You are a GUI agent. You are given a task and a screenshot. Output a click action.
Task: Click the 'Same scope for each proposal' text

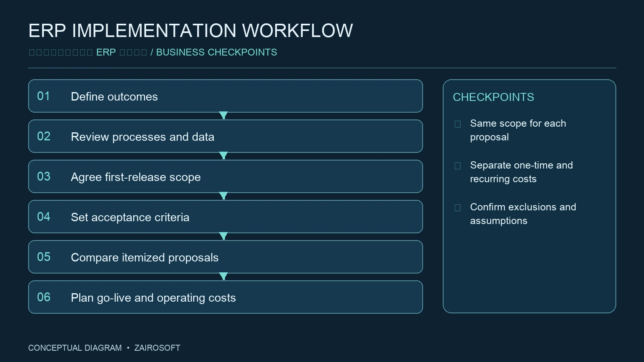(518, 130)
